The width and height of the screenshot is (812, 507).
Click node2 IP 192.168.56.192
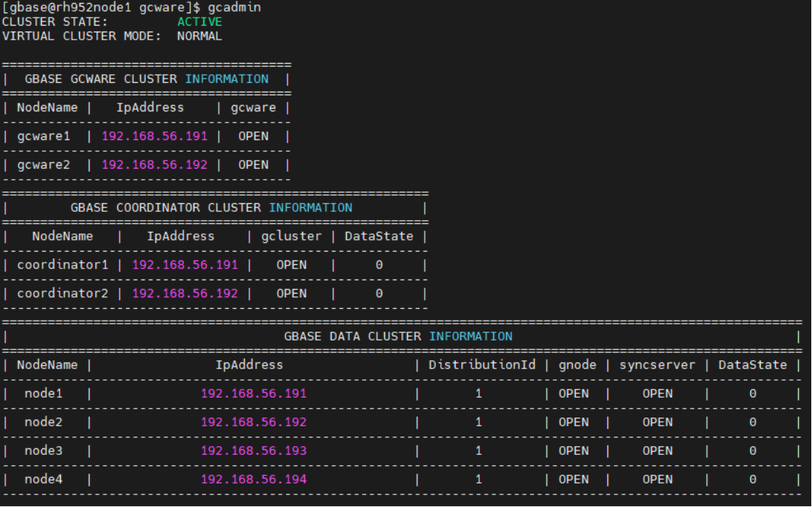pyautogui.click(x=253, y=422)
